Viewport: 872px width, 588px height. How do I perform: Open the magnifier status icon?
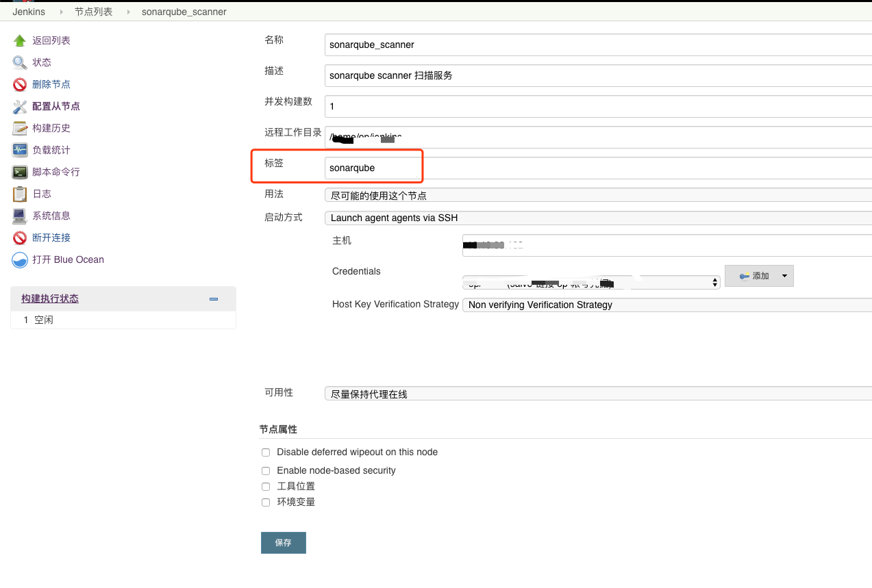tap(19, 63)
